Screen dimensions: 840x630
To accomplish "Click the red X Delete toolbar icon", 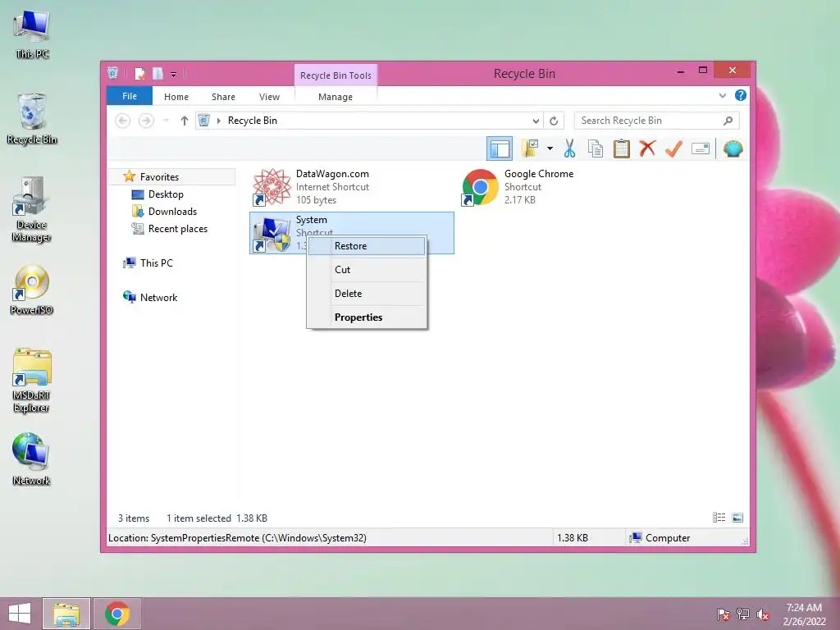I will (647, 148).
